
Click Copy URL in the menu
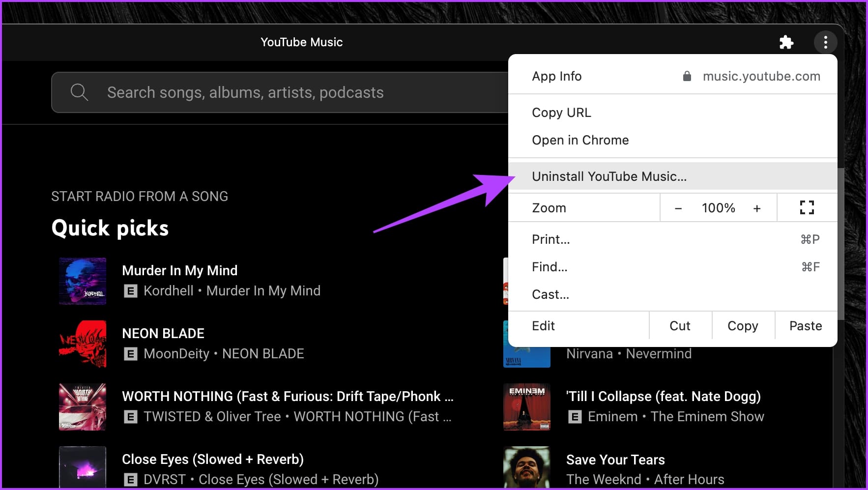561,112
